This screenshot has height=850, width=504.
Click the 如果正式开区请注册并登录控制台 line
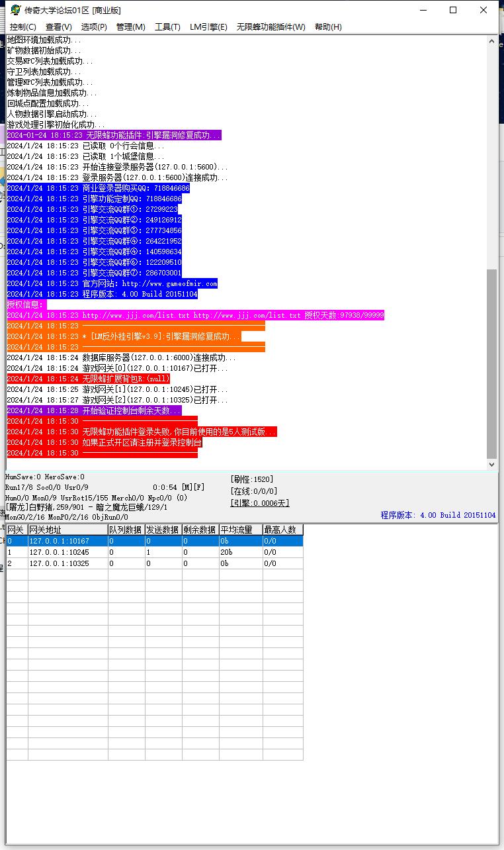(105, 442)
